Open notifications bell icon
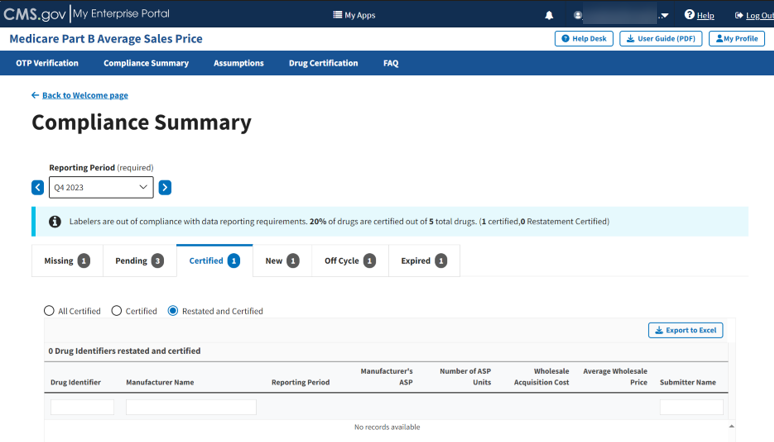This screenshot has width=774, height=442. point(549,15)
